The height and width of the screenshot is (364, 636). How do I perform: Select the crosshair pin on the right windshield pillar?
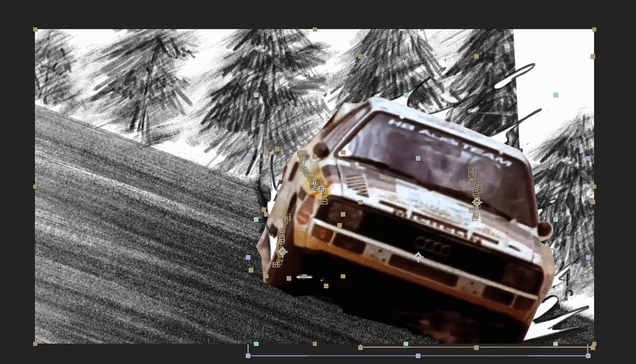tap(477, 202)
